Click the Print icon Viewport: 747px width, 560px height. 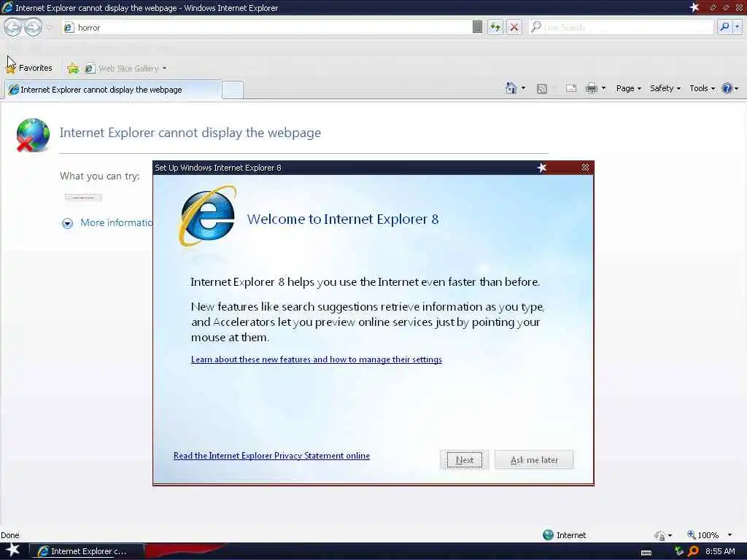pyautogui.click(x=591, y=88)
